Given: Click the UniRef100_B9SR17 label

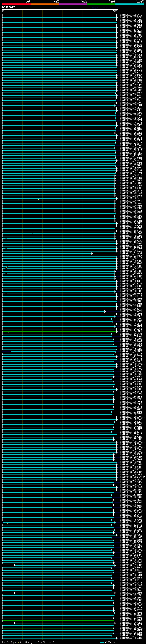Looking at the screenshot, I should (131, 42).
